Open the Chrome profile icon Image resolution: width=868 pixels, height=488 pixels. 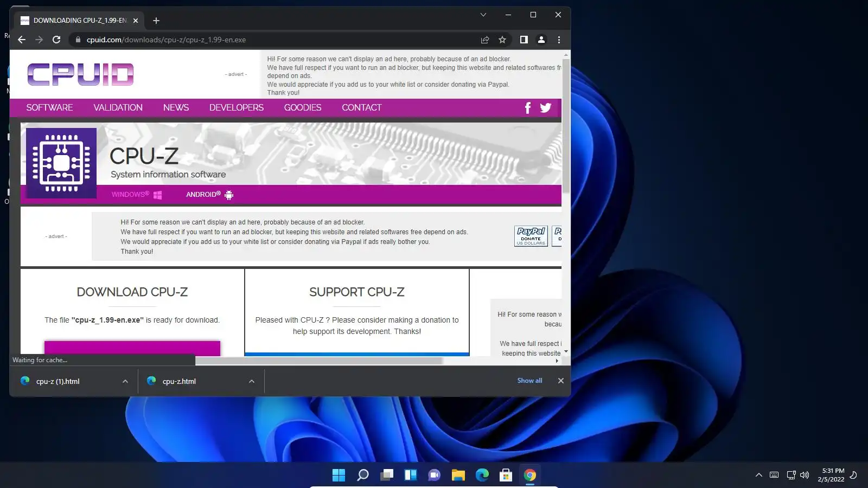click(541, 40)
